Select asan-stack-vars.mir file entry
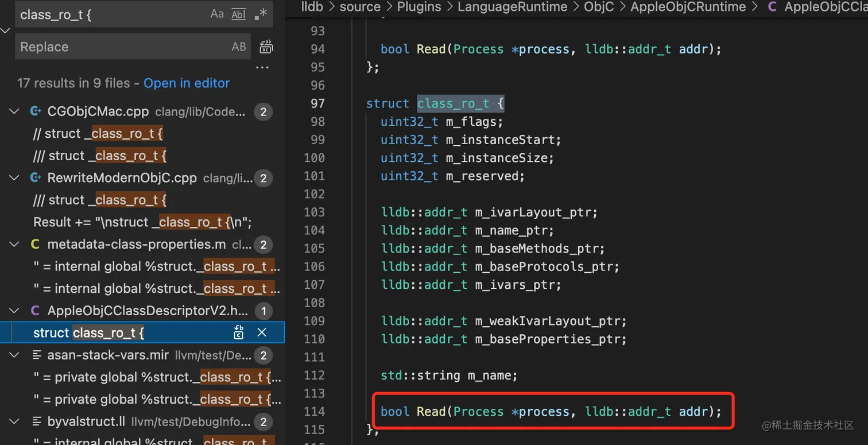The height and width of the screenshot is (445, 868). tap(142, 355)
